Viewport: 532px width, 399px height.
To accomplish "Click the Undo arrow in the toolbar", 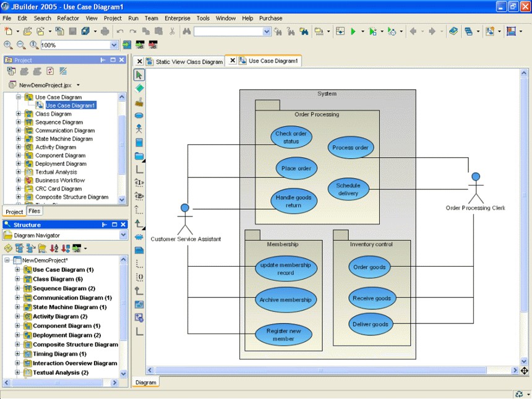I will (120, 31).
